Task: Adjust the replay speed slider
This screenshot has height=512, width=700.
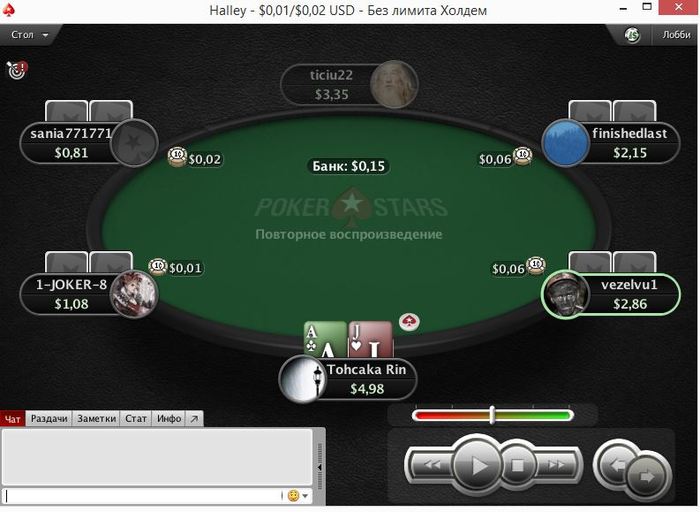Action: pos(492,415)
